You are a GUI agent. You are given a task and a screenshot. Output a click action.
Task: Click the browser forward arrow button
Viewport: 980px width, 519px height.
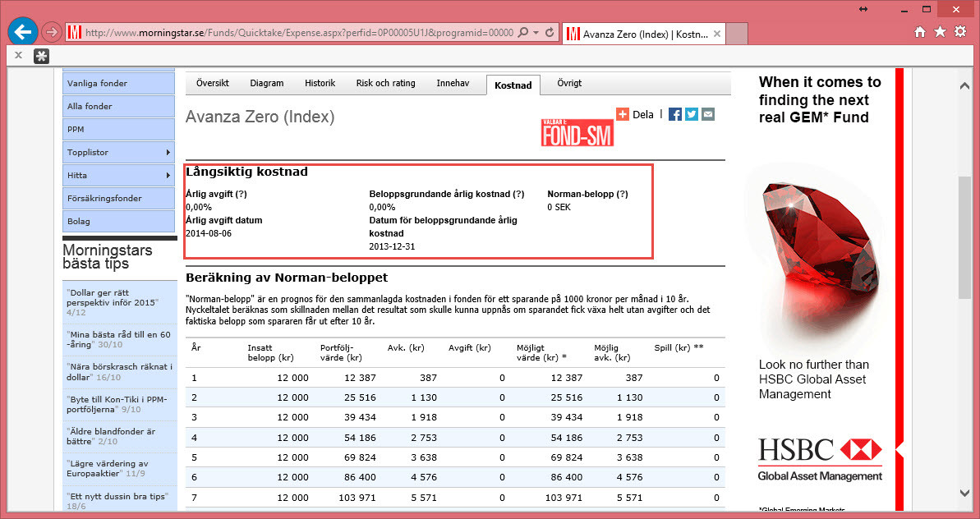tap(51, 33)
